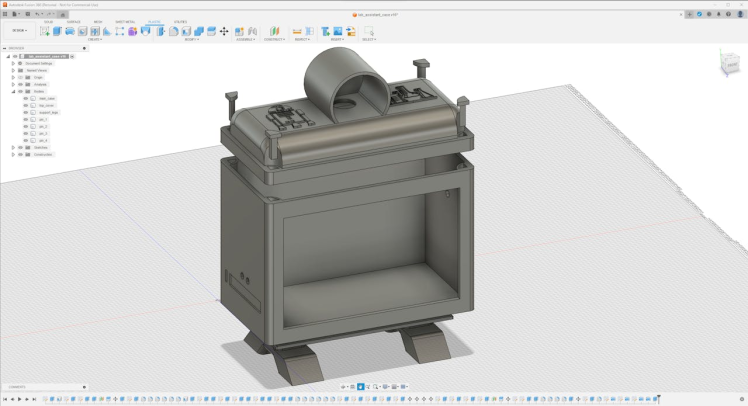Click the Extrude tool icon

click(x=58, y=31)
